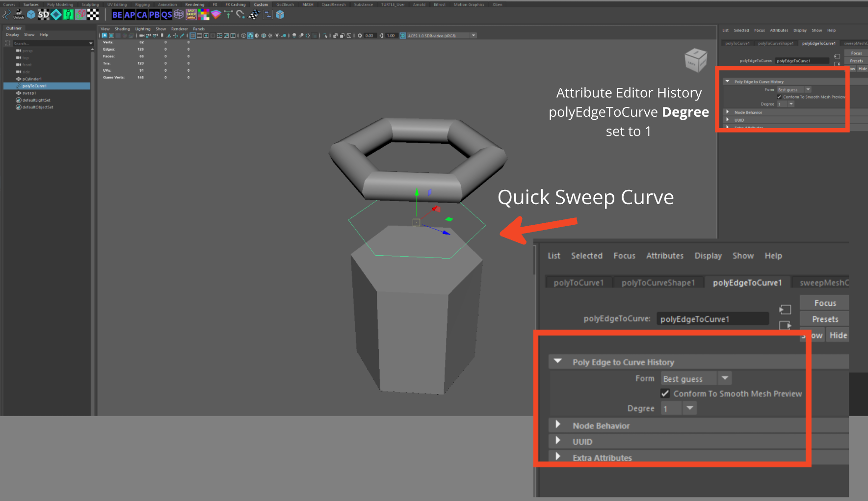The height and width of the screenshot is (501, 868).
Task: Click the large Focus button below the node tabs
Action: tap(825, 303)
